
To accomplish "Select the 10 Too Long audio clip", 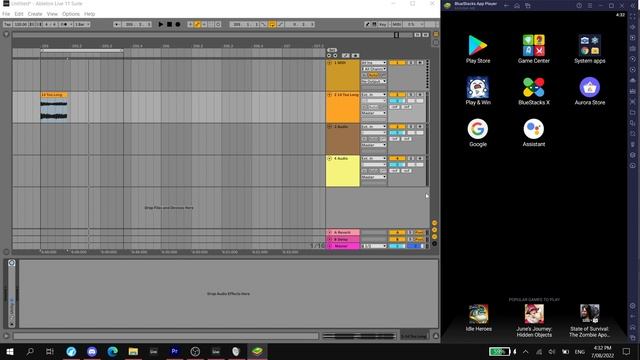I will (x=54, y=107).
